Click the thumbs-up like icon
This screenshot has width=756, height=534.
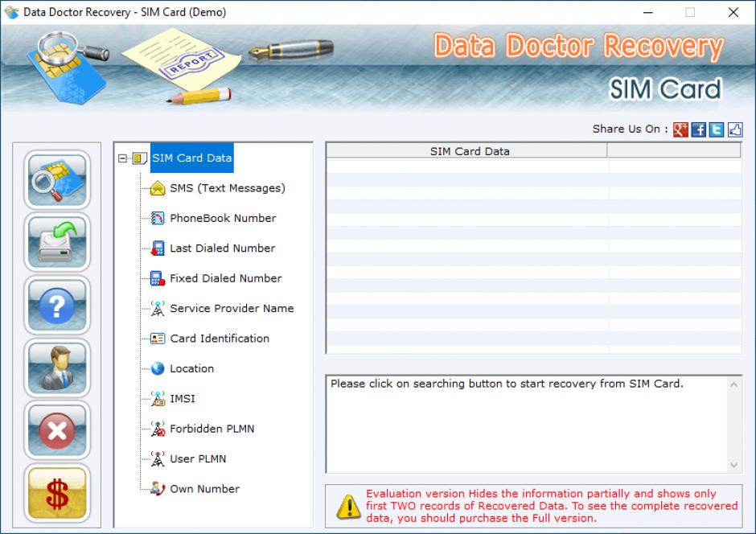click(x=735, y=129)
